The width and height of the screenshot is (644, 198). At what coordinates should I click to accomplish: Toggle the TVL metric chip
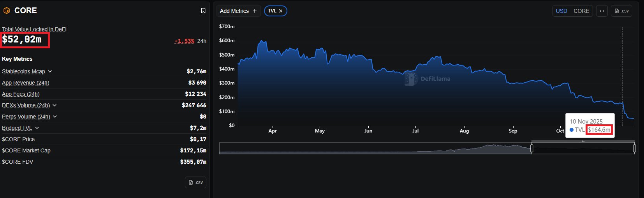(272, 11)
